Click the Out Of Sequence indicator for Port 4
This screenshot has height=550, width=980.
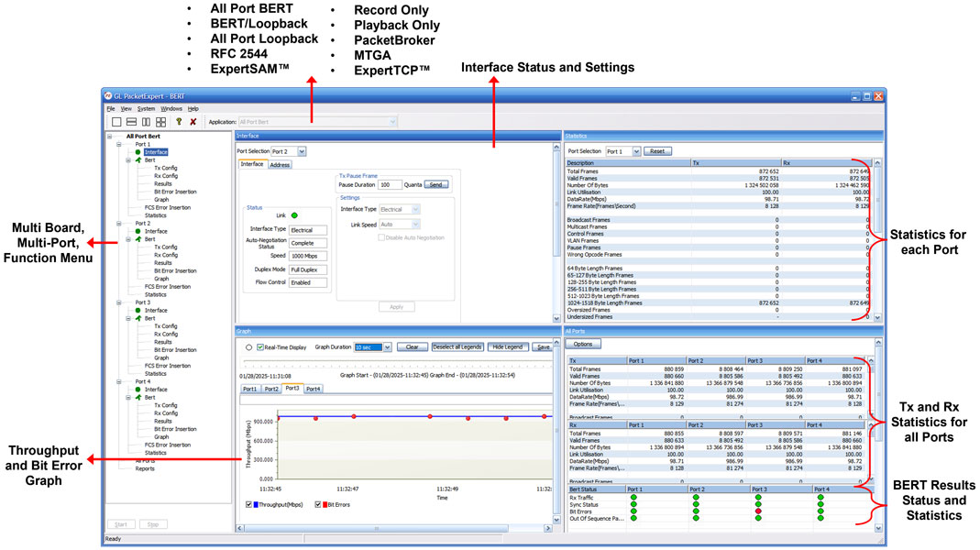click(x=820, y=518)
